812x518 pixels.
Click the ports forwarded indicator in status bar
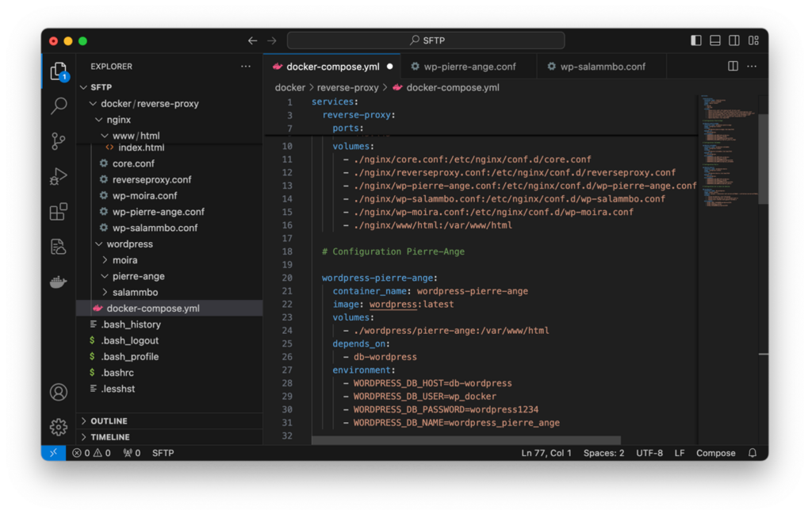coord(132,453)
